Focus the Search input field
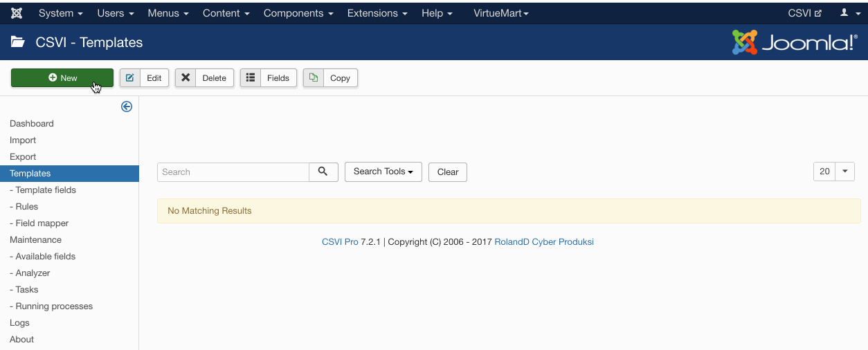The height and width of the screenshot is (350, 868). [233, 172]
